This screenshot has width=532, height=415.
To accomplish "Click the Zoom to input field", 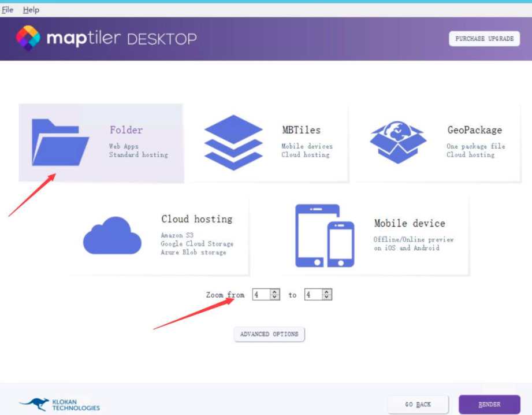I will point(314,294).
